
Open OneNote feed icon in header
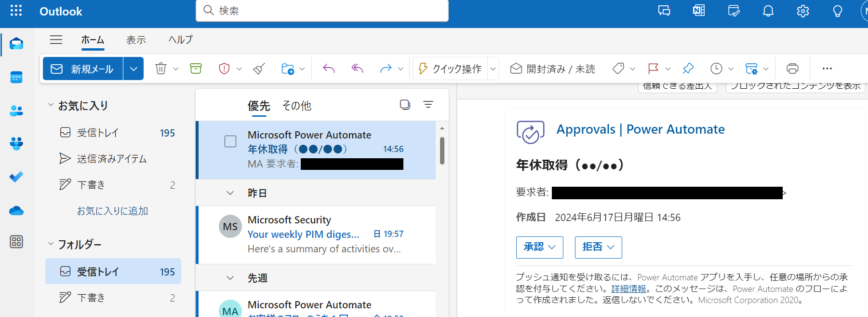(x=699, y=11)
